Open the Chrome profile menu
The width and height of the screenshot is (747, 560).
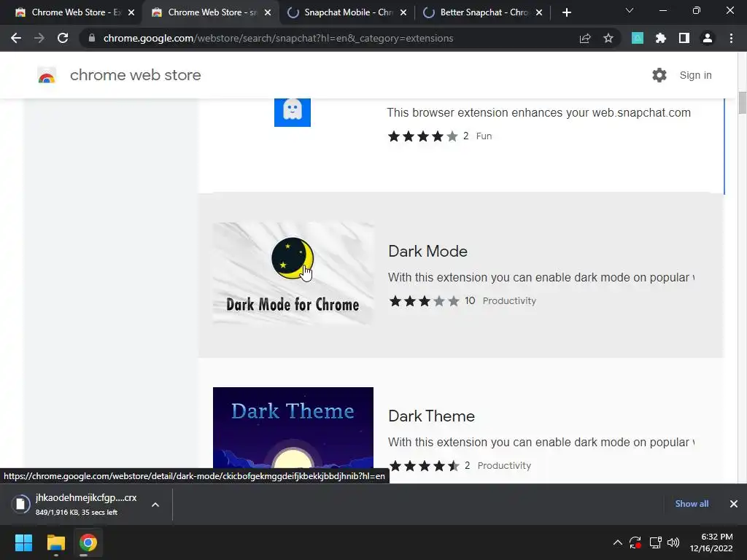tap(708, 38)
